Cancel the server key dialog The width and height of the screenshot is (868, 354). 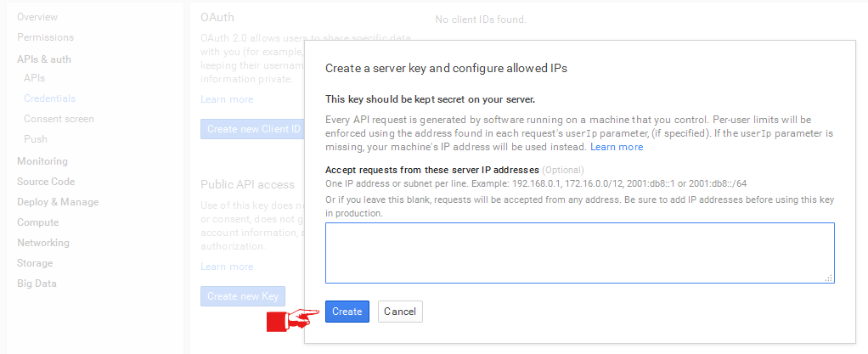tap(399, 312)
